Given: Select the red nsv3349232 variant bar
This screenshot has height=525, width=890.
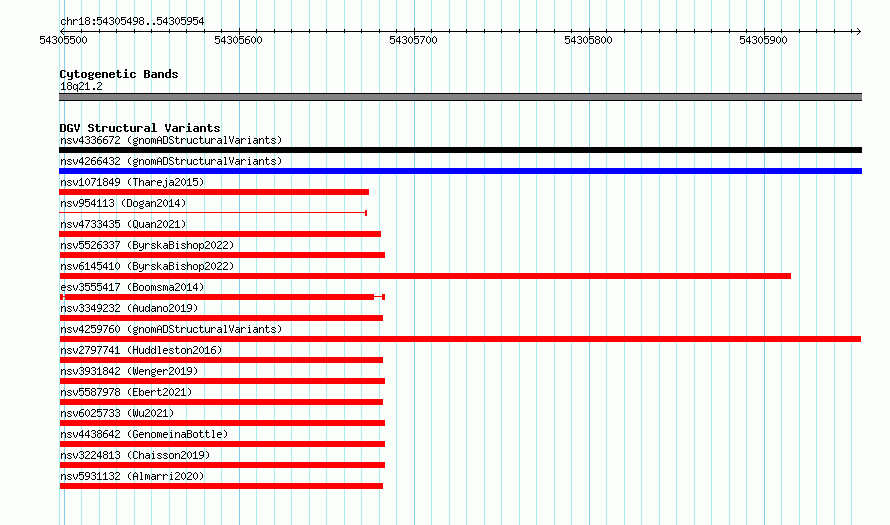Looking at the screenshot, I should pyautogui.click(x=221, y=318).
